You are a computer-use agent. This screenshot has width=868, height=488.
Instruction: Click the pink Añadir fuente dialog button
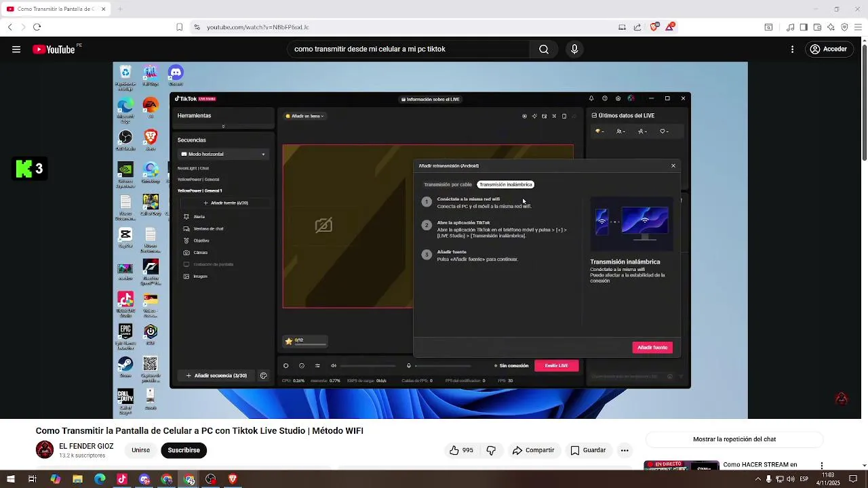[652, 348]
